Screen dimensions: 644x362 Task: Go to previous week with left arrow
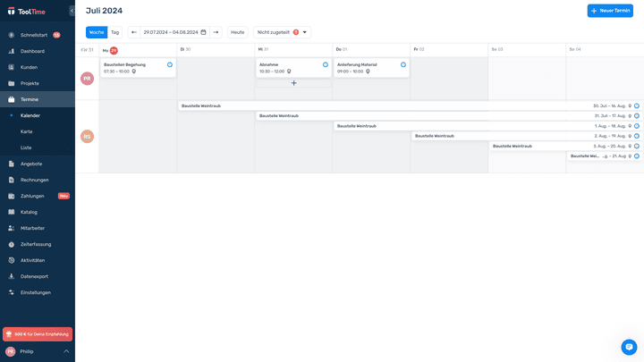click(x=134, y=32)
